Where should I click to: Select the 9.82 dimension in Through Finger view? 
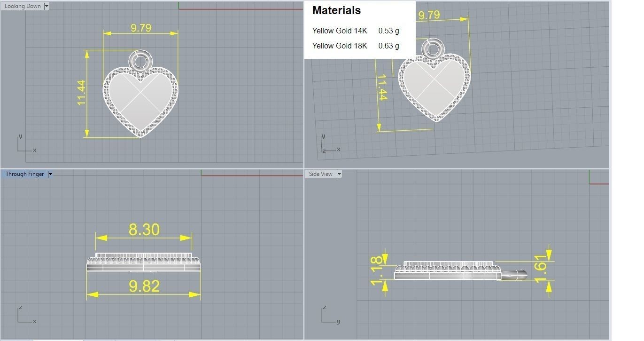pyautogui.click(x=144, y=286)
